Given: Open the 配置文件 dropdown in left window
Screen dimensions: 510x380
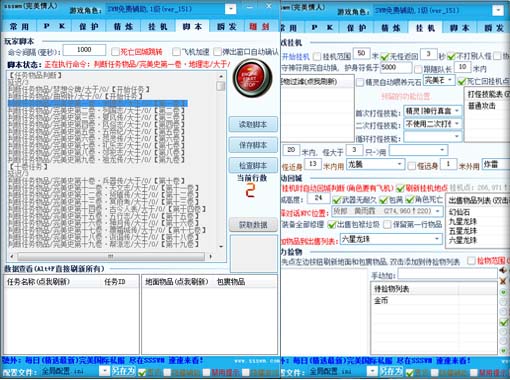Looking at the screenshot, I should 105,371.
